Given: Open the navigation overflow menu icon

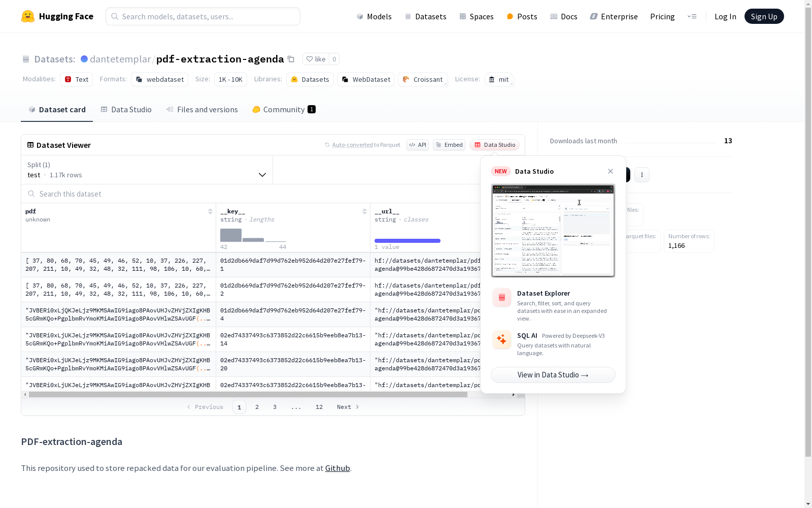Looking at the screenshot, I should click(692, 16).
